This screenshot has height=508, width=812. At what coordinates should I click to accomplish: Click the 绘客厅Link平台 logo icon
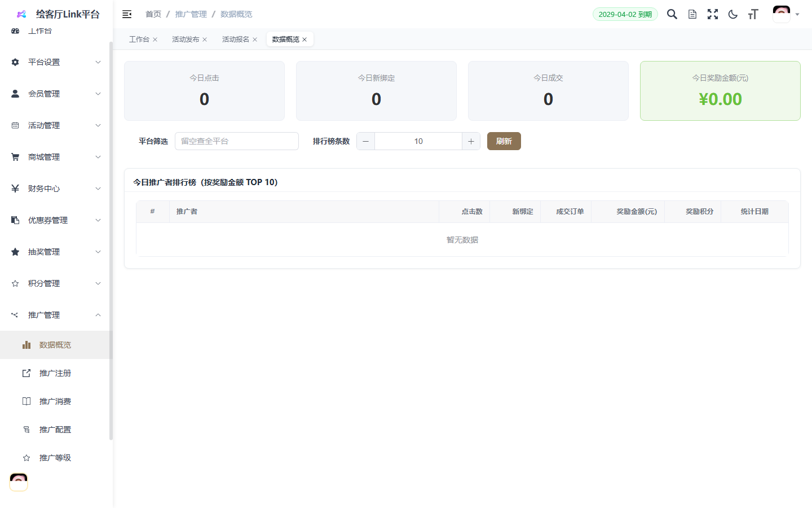pos(21,14)
